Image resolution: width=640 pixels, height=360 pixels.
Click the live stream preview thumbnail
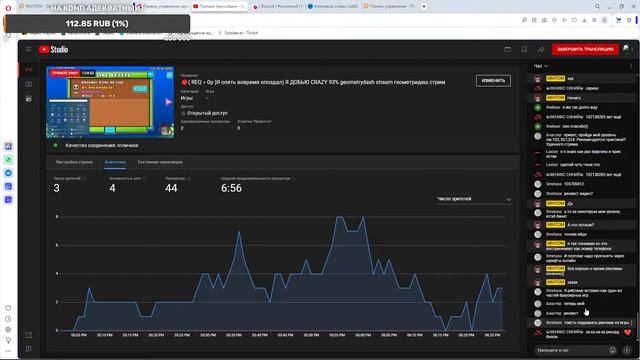click(110, 102)
